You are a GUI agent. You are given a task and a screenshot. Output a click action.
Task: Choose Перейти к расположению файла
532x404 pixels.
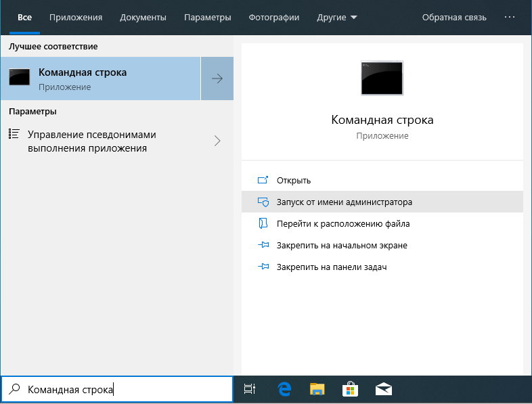pos(342,223)
